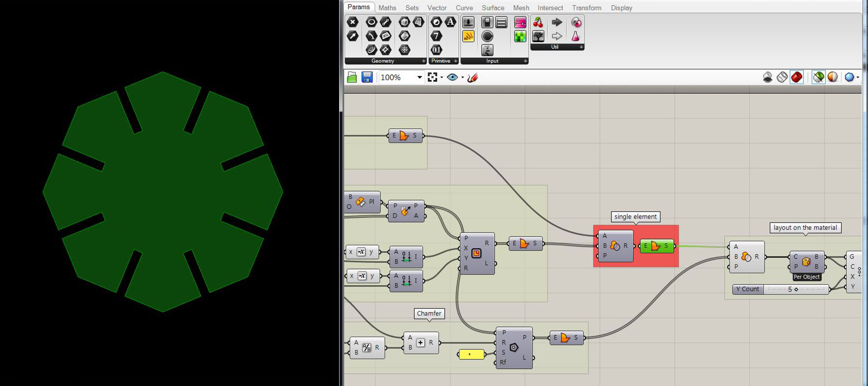Pick the solid dark arrow Util icon
This screenshot has height=386, width=868.
click(557, 22)
